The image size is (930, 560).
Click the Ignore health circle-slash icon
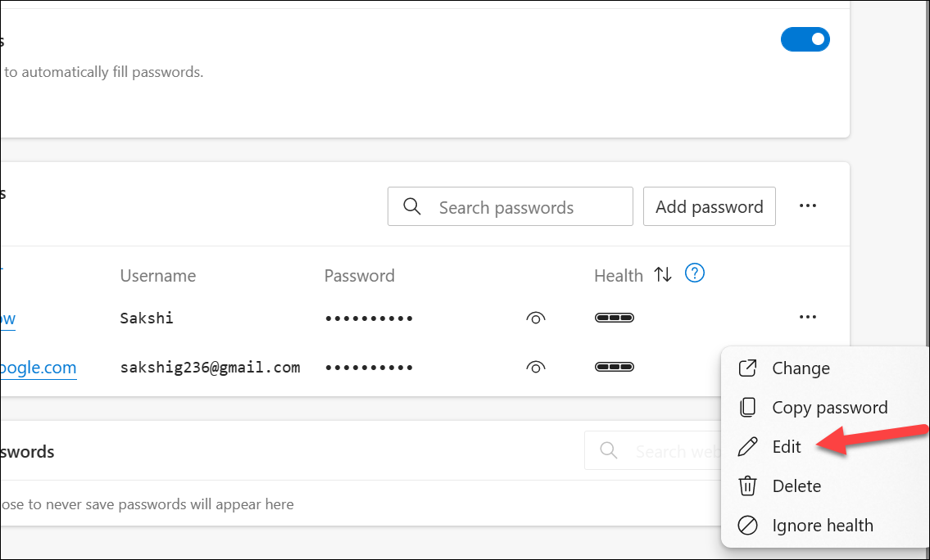point(747,526)
